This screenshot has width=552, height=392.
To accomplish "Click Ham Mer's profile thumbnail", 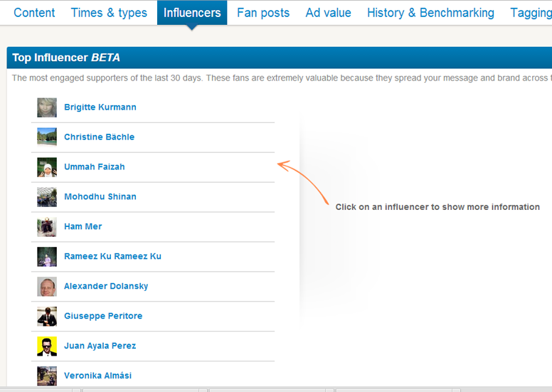I will click(47, 227).
